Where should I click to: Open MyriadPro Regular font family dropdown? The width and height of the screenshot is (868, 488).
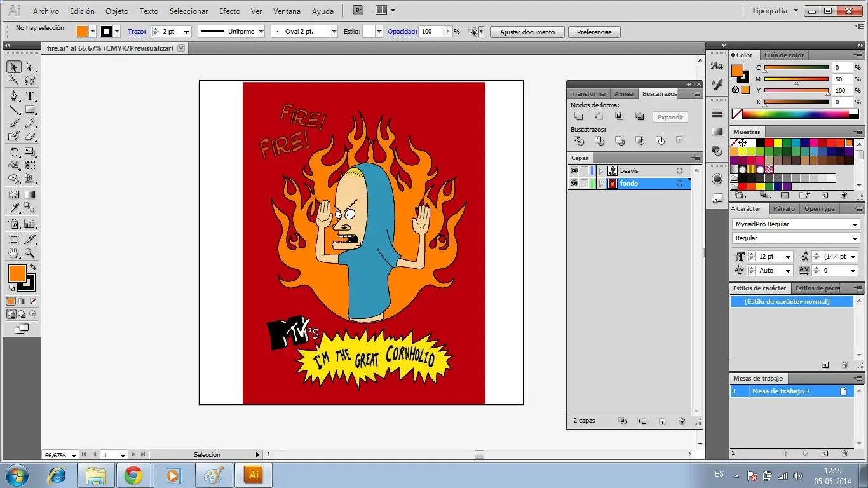855,224
